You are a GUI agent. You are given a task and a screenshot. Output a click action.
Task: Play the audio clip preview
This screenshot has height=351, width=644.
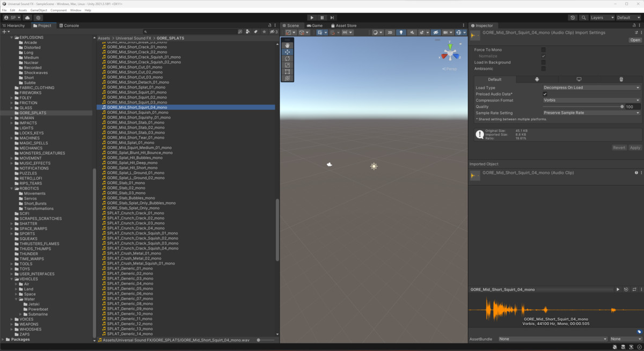click(618, 289)
